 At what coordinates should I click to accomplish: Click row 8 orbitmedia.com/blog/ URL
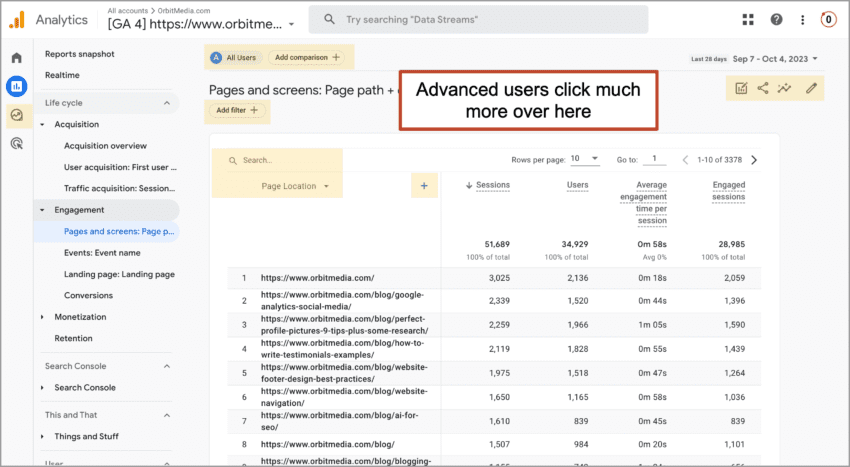pyautogui.click(x=327, y=444)
